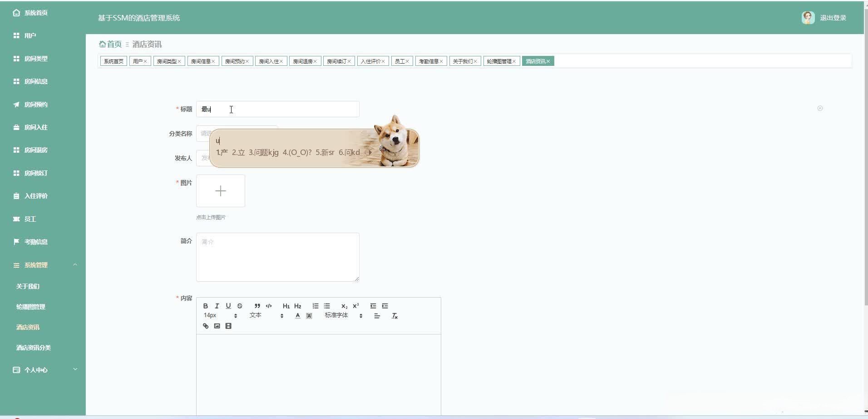Close the active 酒店资讯 page tab
The image size is (868, 419).
[x=548, y=61]
